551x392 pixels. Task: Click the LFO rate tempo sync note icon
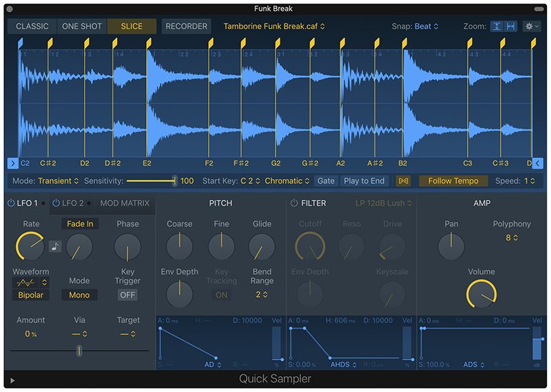tap(55, 246)
